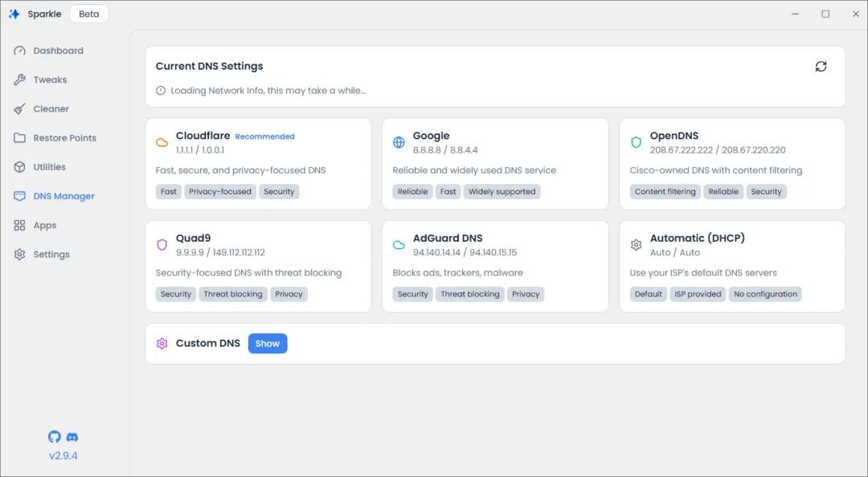868x477 pixels.
Task: Click the Tweaks wrench icon
Action: (x=19, y=79)
